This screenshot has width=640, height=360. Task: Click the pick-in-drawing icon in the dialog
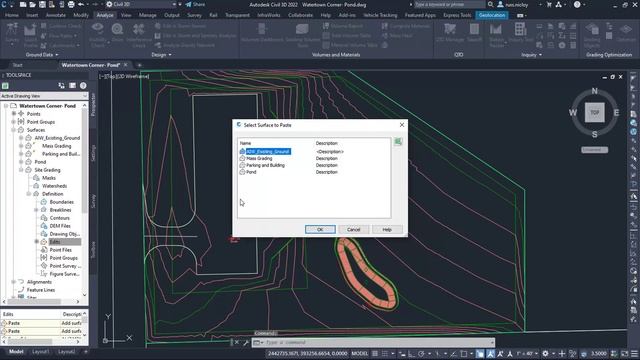point(398,142)
